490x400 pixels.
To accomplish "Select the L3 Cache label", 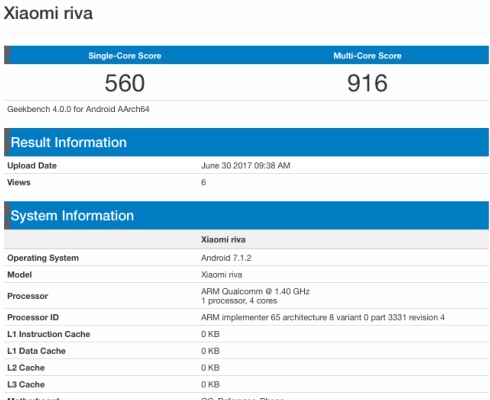I will point(26,384).
